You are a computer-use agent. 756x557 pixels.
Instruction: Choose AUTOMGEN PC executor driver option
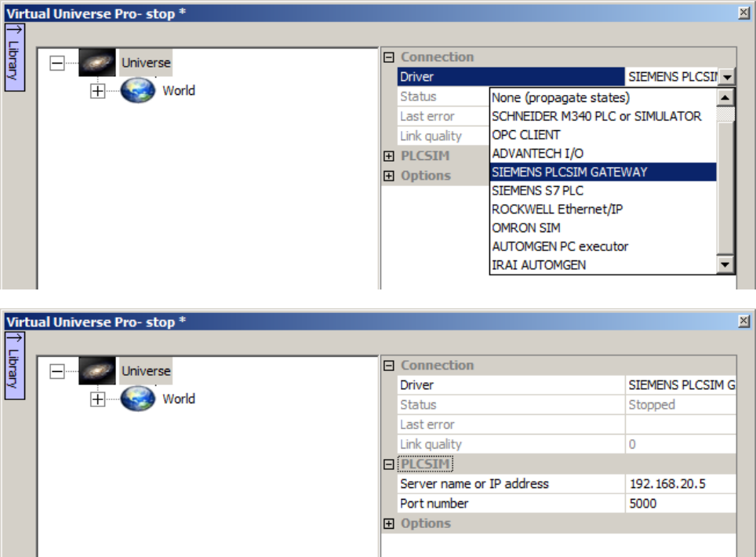603,246
